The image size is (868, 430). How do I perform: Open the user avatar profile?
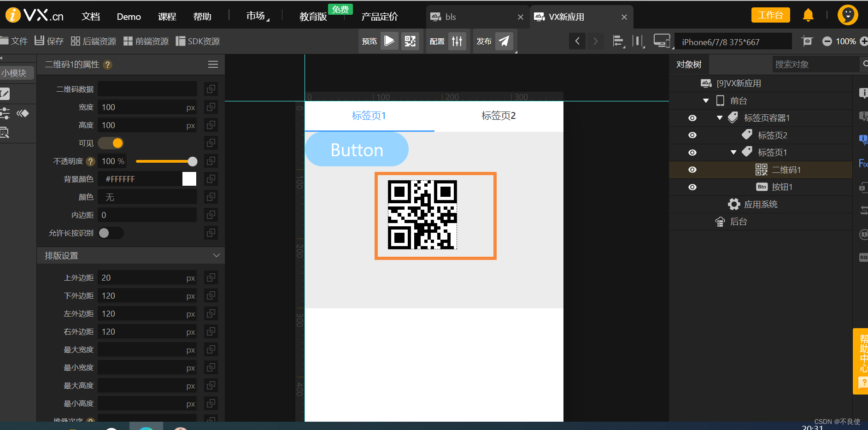click(x=848, y=15)
